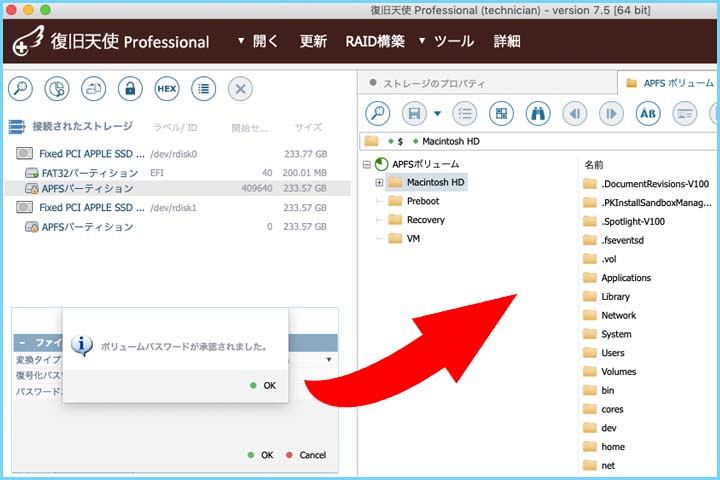This screenshot has height=480, width=720.
Task: Click the 詳細 menu item
Action: (507, 41)
